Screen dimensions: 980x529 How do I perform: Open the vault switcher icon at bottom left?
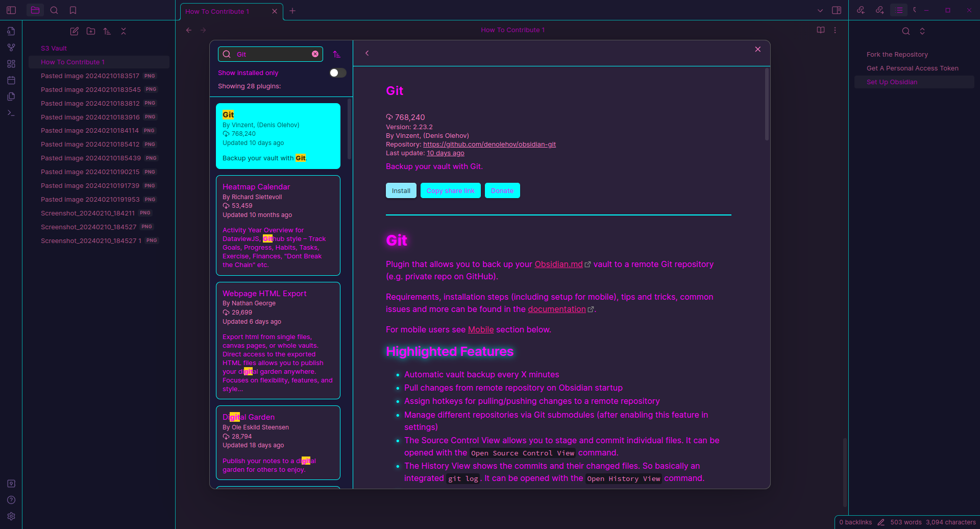pyautogui.click(x=11, y=484)
